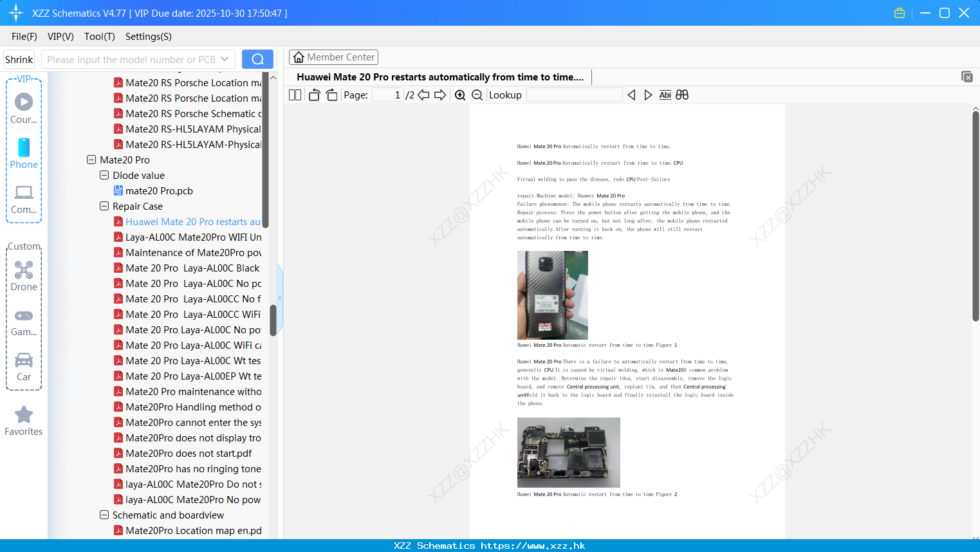Select the Car category icon
The height and width of the screenshot is (552, 980).
pyautogui.click(x=24, y=360)
